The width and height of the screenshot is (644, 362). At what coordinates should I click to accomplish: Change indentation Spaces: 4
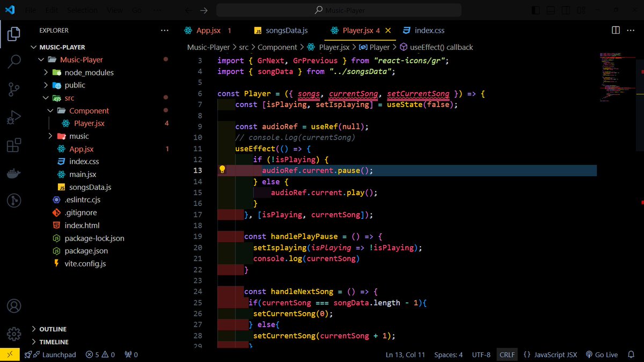pos(448,354)
